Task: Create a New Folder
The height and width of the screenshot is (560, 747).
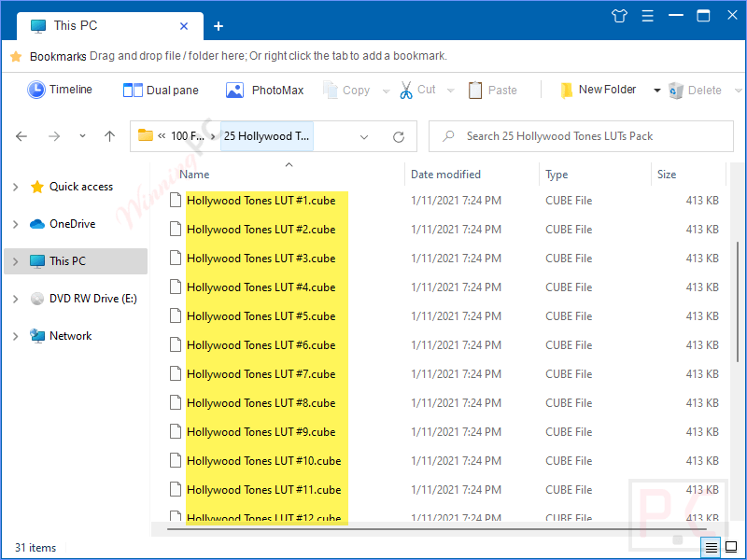Action: (599, 90)
